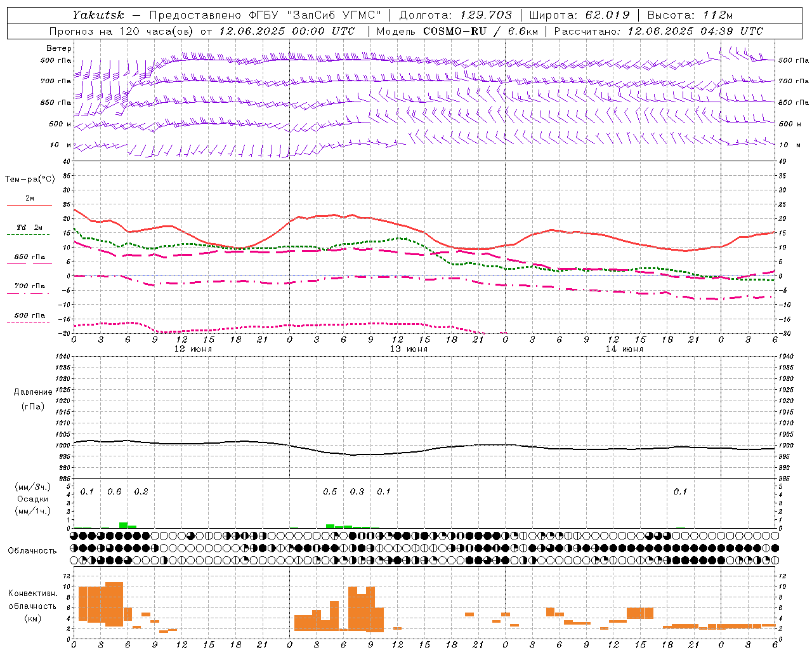
Task: Click the "0.5" precipitation amount
Action: tap(330, 492)
